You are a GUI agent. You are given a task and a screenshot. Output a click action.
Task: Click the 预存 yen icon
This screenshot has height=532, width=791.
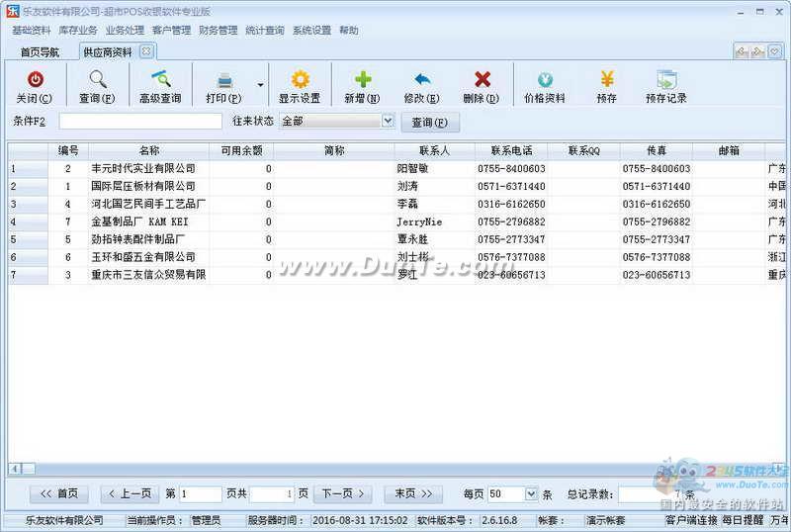[607, 81]
